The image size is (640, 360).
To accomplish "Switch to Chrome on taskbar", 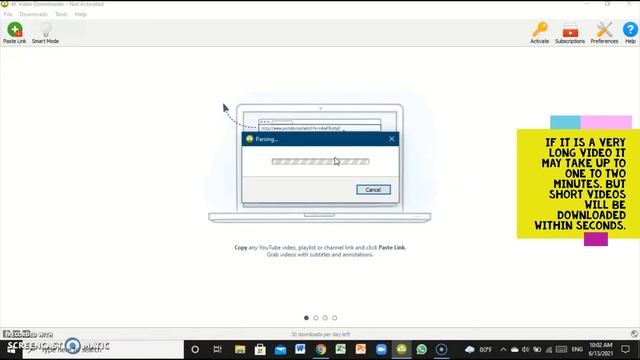I will click(x=321, y=349).
